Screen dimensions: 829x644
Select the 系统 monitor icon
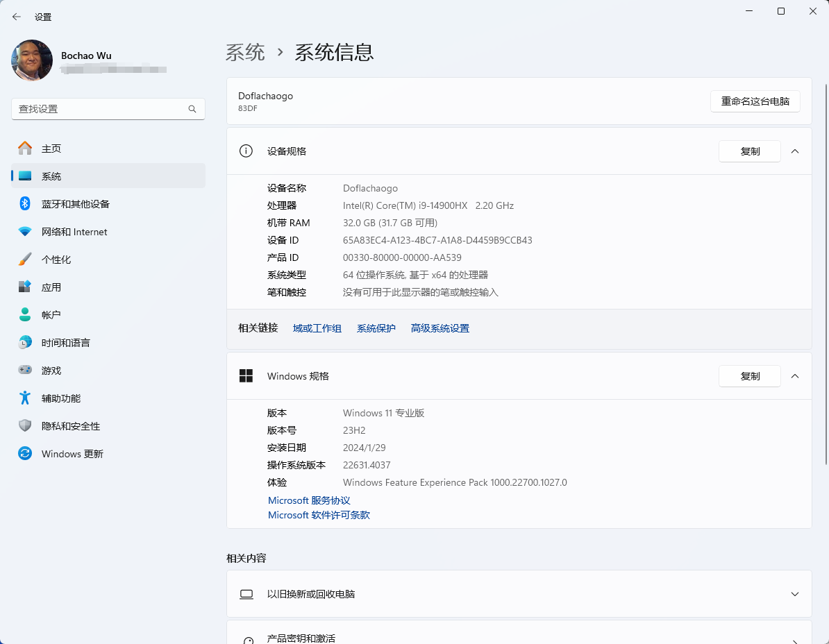25,176
